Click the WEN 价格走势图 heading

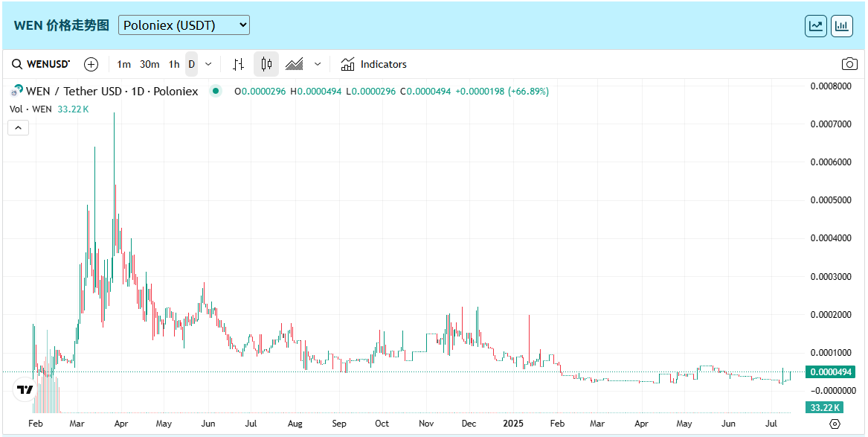tap(62, 25)
